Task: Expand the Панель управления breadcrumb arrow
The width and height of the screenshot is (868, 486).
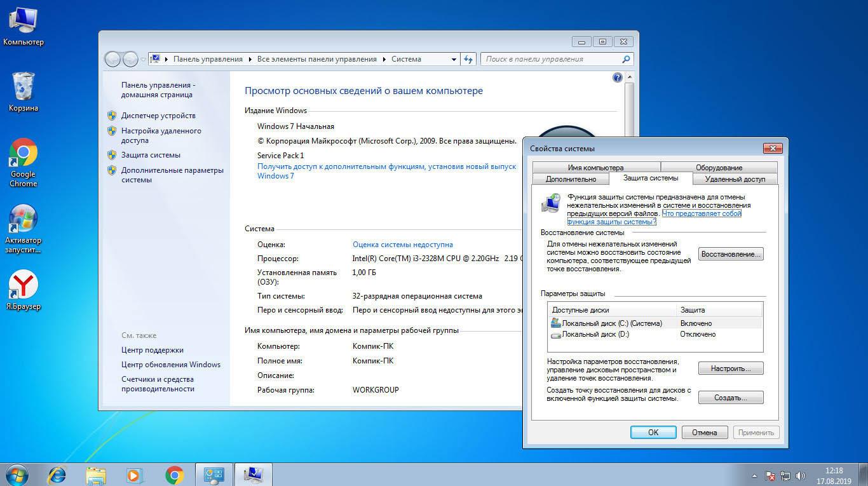Action: tap(250, 59)
